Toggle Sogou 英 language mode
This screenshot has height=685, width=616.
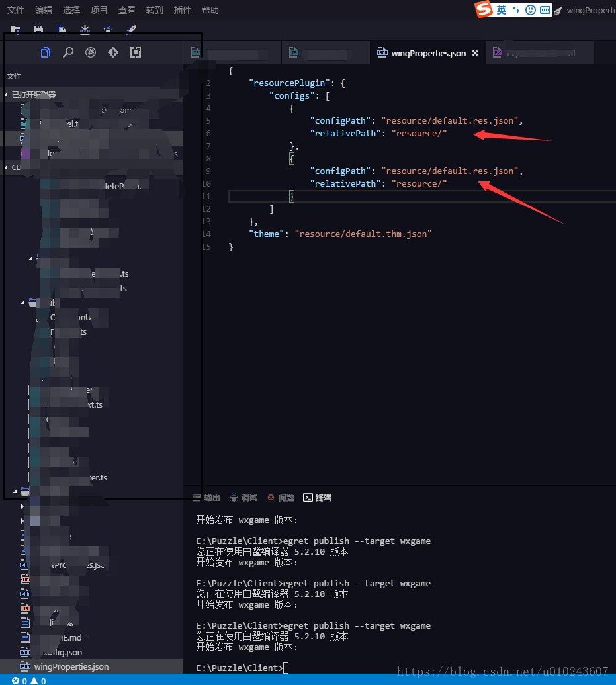click(x=502, y=10)
